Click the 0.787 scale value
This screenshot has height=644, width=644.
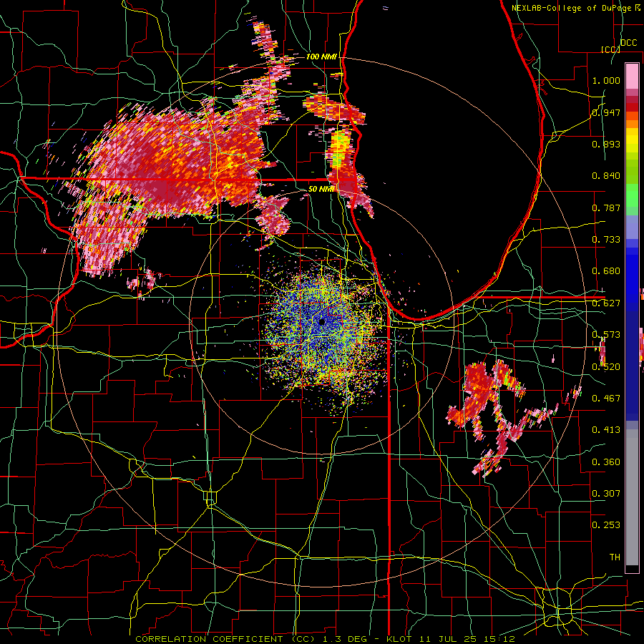[x=606, y=208]
